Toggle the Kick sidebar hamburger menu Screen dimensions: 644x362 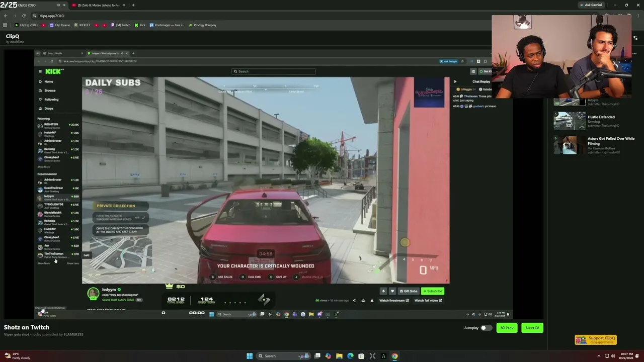(40, 71)
